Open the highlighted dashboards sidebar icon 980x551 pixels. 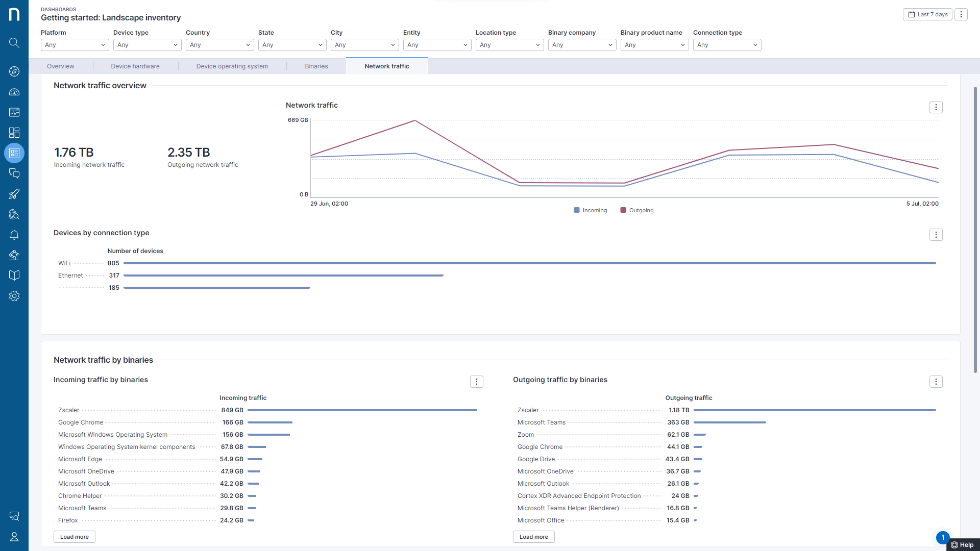(x=14, y=153)
